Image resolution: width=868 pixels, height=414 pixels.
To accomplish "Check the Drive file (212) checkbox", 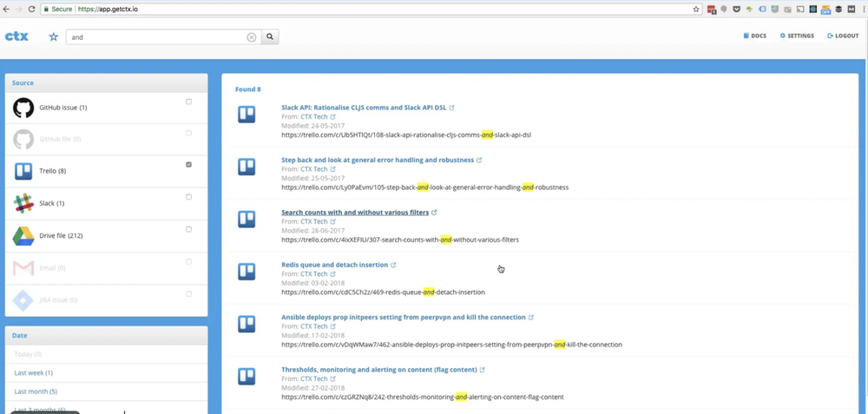I will pyautogui.click(x=188, y=229).
